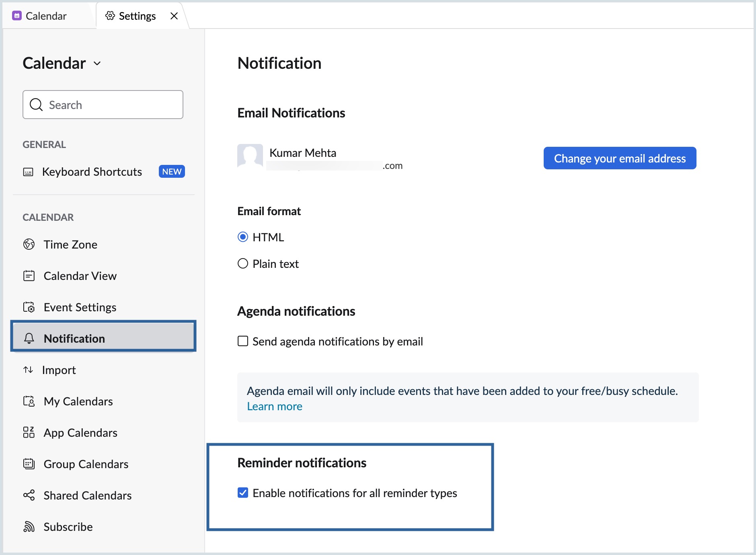Follow the Learn more link

275,406
